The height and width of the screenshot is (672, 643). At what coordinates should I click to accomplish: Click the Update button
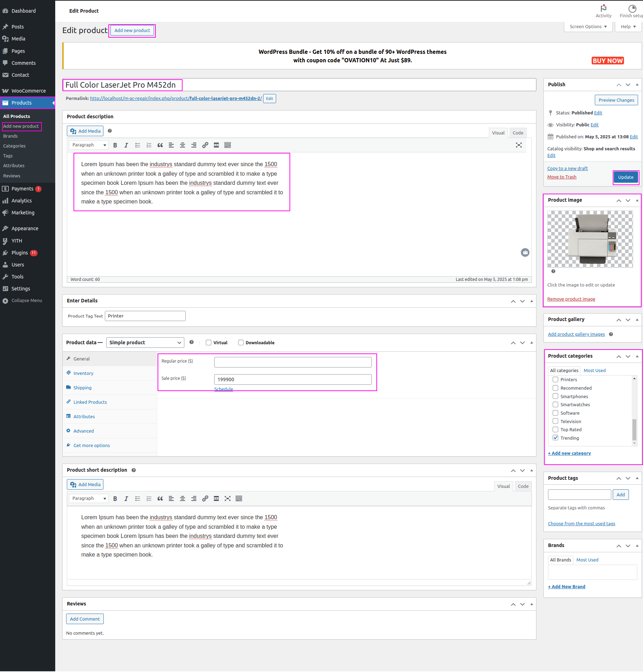coord(626,177)
